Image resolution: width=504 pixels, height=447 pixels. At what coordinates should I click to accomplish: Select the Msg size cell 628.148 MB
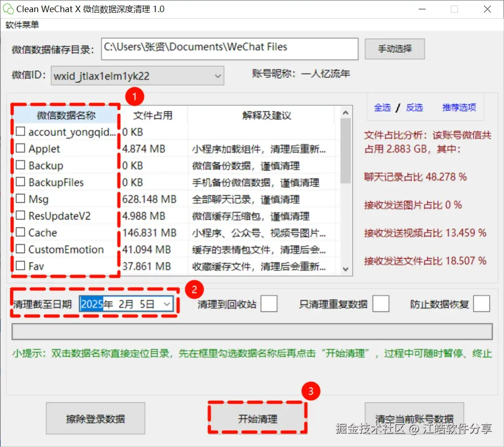tap(149, 199)
